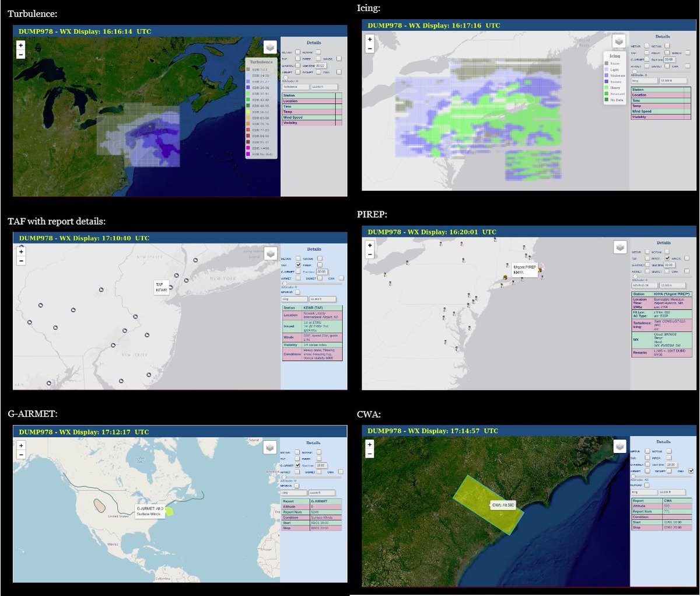Click the yellow-green G-AIRMET surface winds area

pyautogui.click(x=170, y=511)
